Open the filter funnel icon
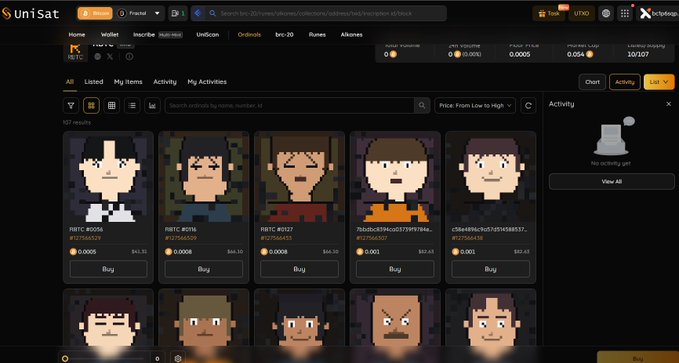The height and width of the screenshot is (363, 679). point(71,106)
